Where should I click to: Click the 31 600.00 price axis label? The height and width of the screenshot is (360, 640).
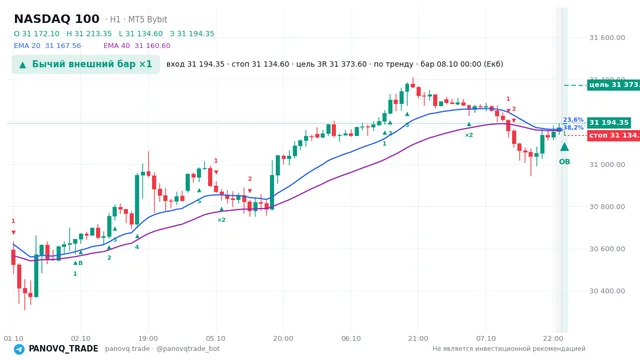[607, 38]
